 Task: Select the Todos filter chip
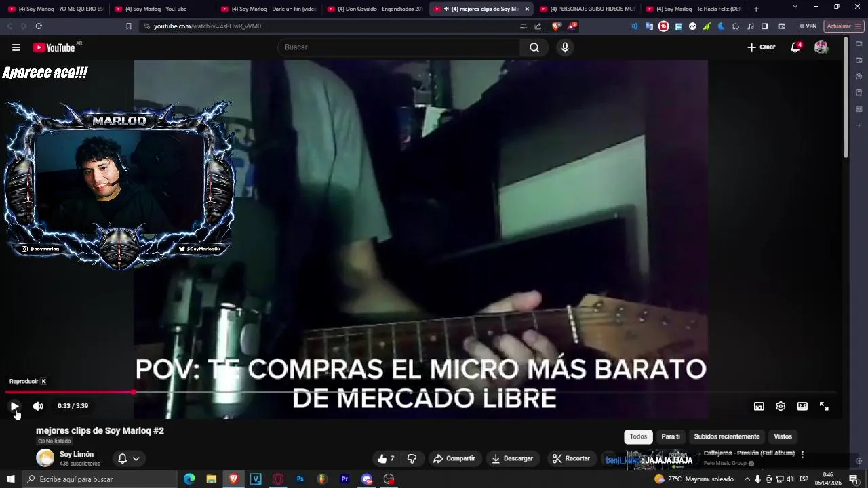click(x=638, y=436)
